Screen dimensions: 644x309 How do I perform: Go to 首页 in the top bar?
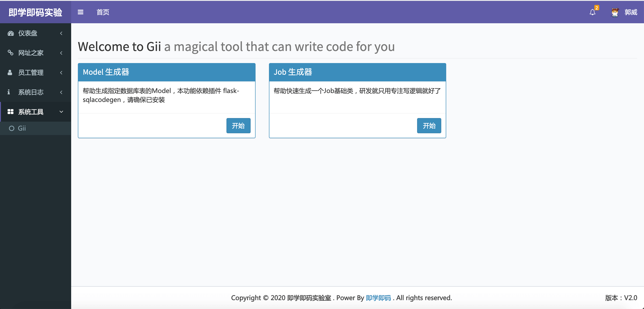pyautogui.click(x=103, y=12)
